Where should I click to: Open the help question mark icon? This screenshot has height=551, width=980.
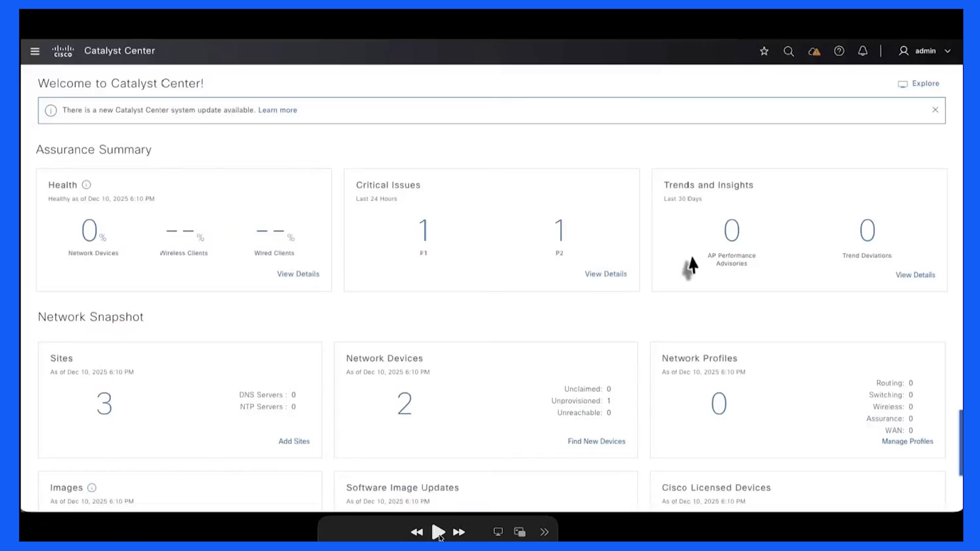click(839, 51)
